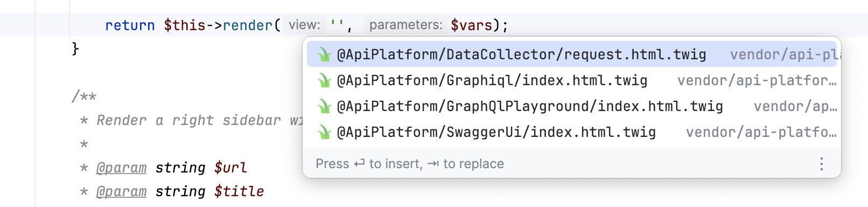Viewport: 868px width, 207px height.
Task: Pick @ApiPlatform/GraphQlPlayground/index.html.twig entry
Action: [x=572, y=106]
